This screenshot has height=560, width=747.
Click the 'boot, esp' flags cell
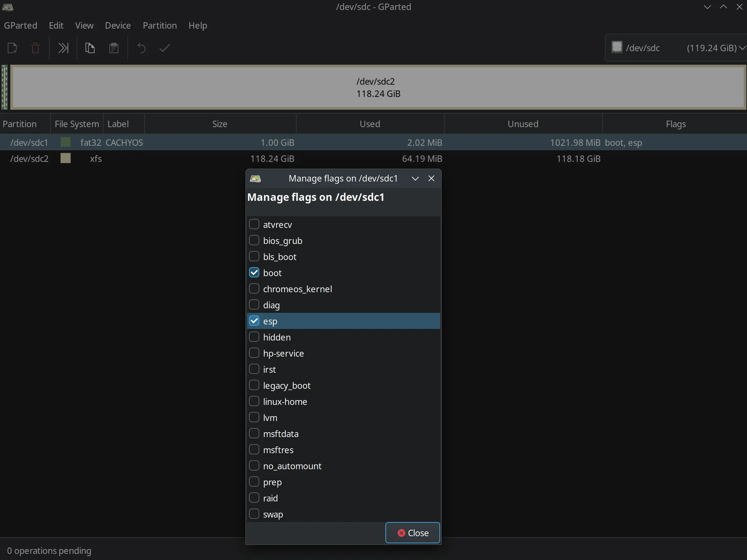623,143
